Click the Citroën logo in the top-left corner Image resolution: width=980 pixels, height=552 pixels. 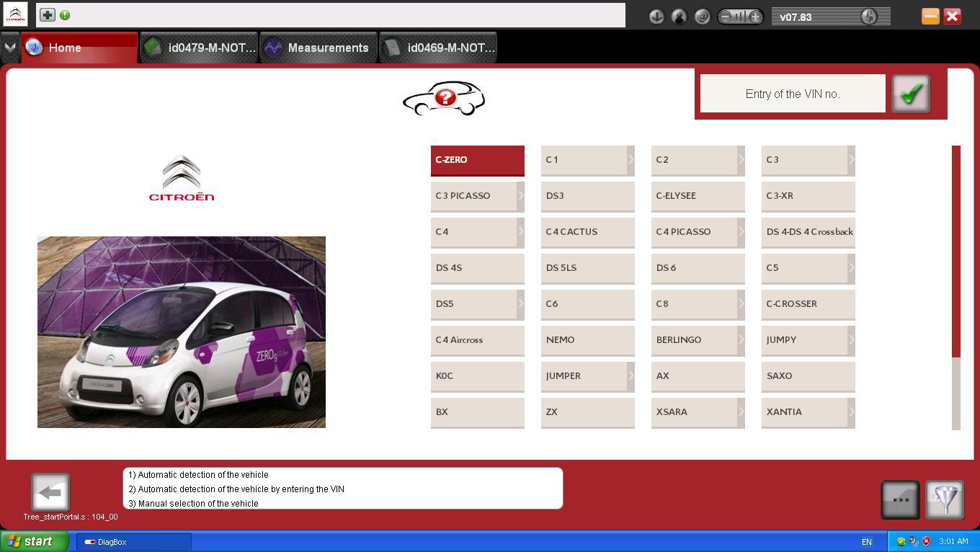pyautogui.click(x=15, y=14)
